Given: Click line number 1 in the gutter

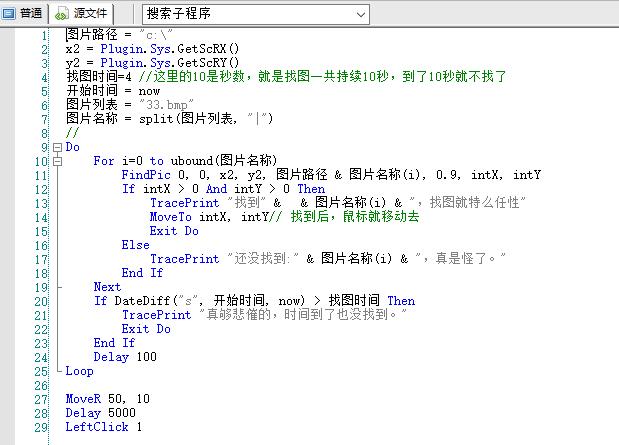Looking at the screenshot, I should [x=43, y=35].
